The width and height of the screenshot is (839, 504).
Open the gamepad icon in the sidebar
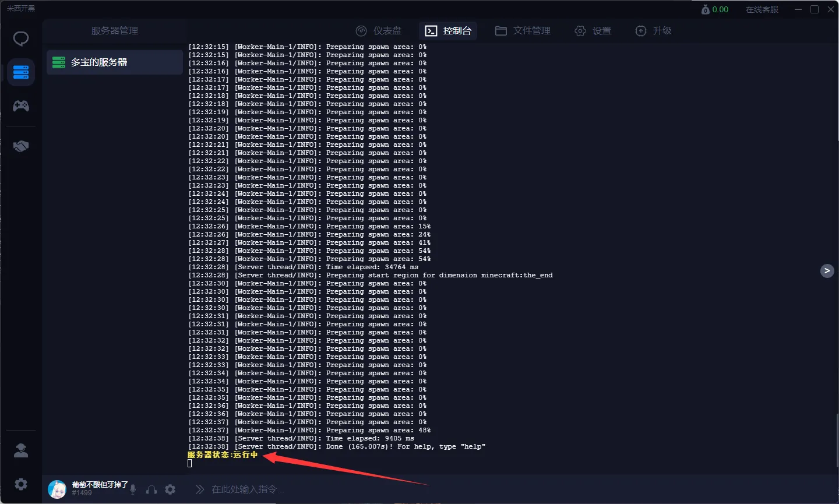click(21, 105)
